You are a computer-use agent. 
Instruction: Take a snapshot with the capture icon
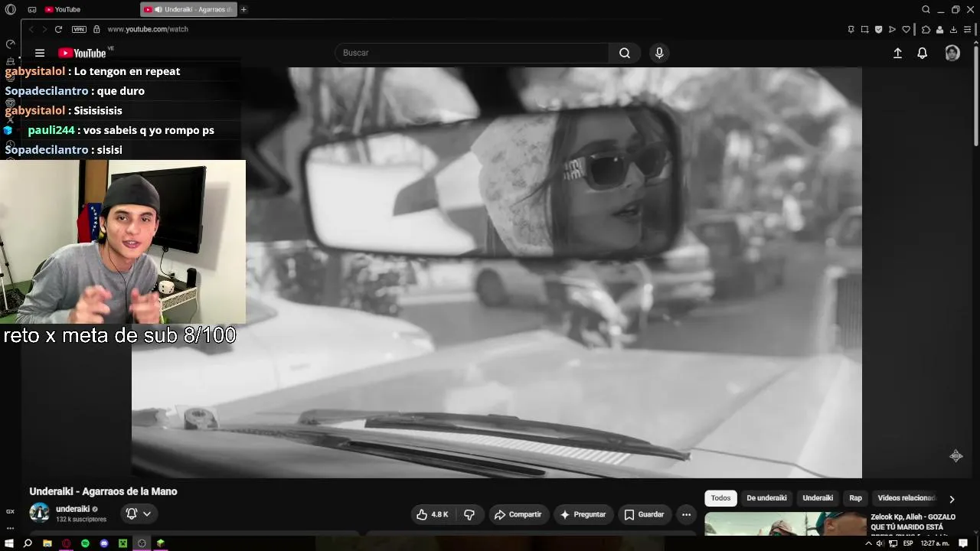864,30
